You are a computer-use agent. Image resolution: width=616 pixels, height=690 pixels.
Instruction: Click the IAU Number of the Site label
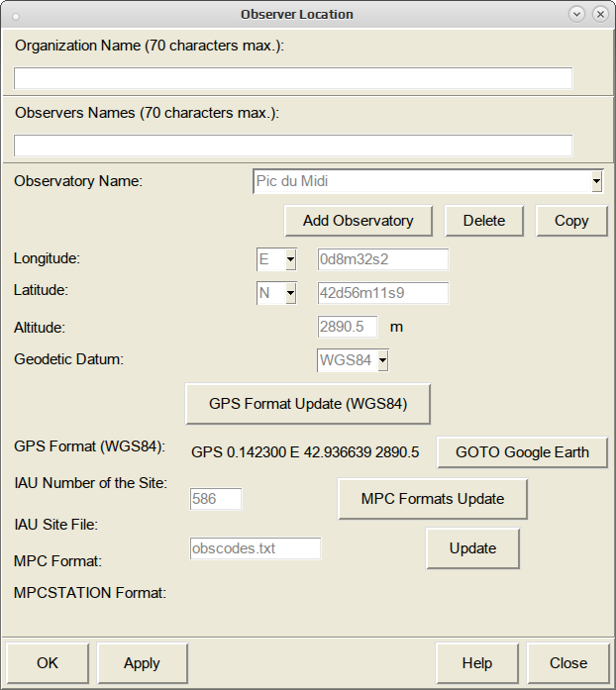point(91,483)
